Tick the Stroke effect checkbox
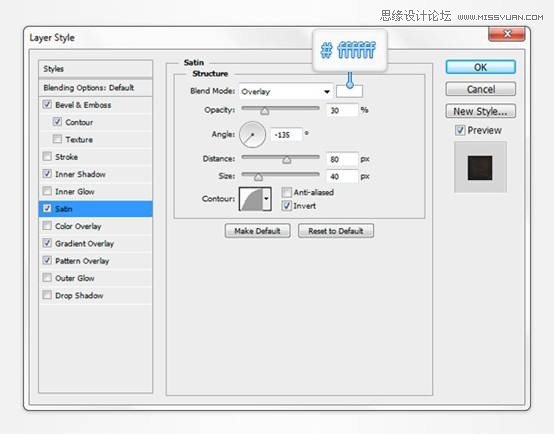Screen dimensions: 554x434 coord(47,157)
